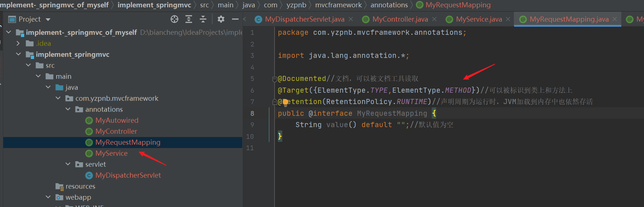The width and height of the screenshot is (644, 207).
Task: Close the MyService.java tab
Action: [508, 19]
